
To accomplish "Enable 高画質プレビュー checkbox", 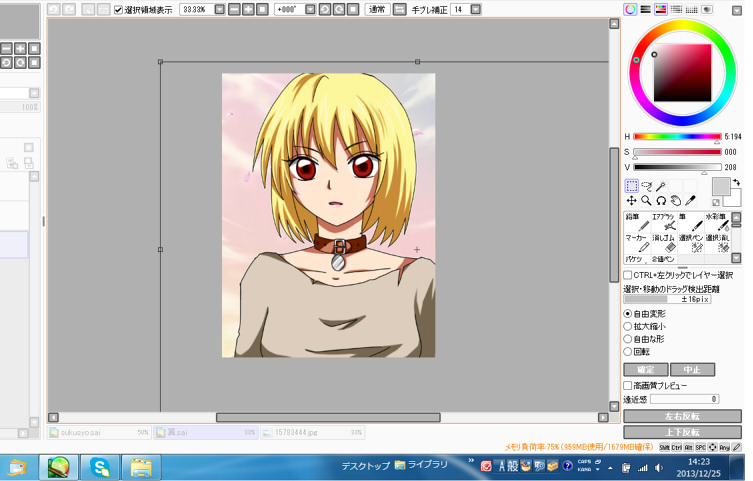I will coord(628,385).
